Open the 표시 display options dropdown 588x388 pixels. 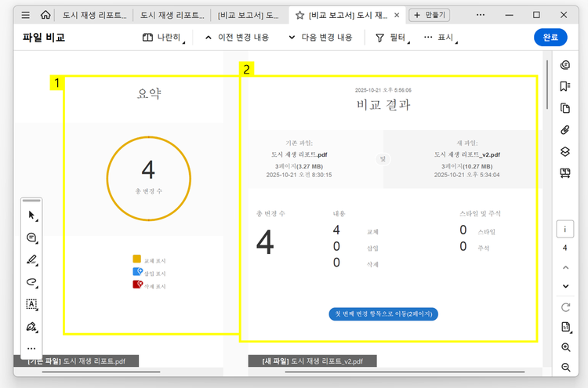pos(441,38)
